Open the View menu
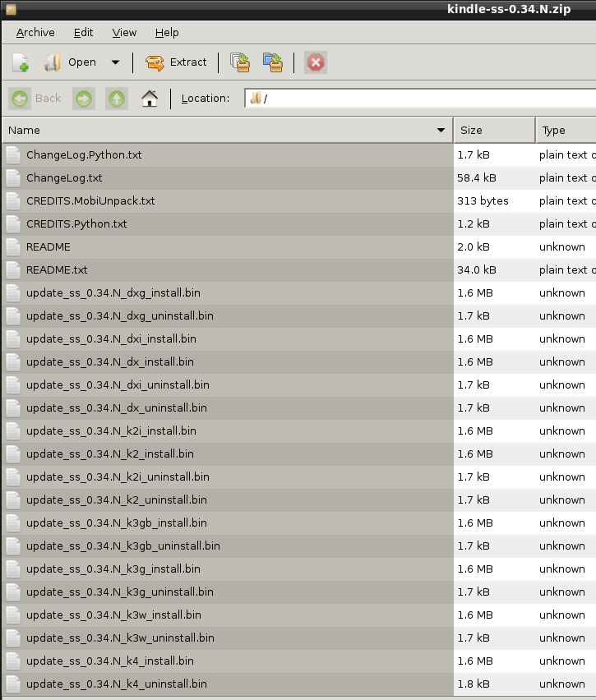596x700 pixels. pyautogui.click(x=124, y=33)
